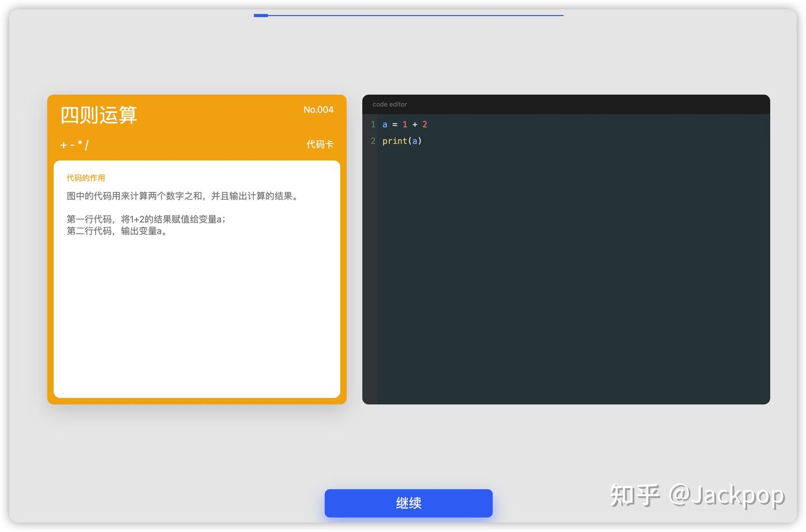
Task: Click the 四则运算 card title
Action: click(100, 115)
